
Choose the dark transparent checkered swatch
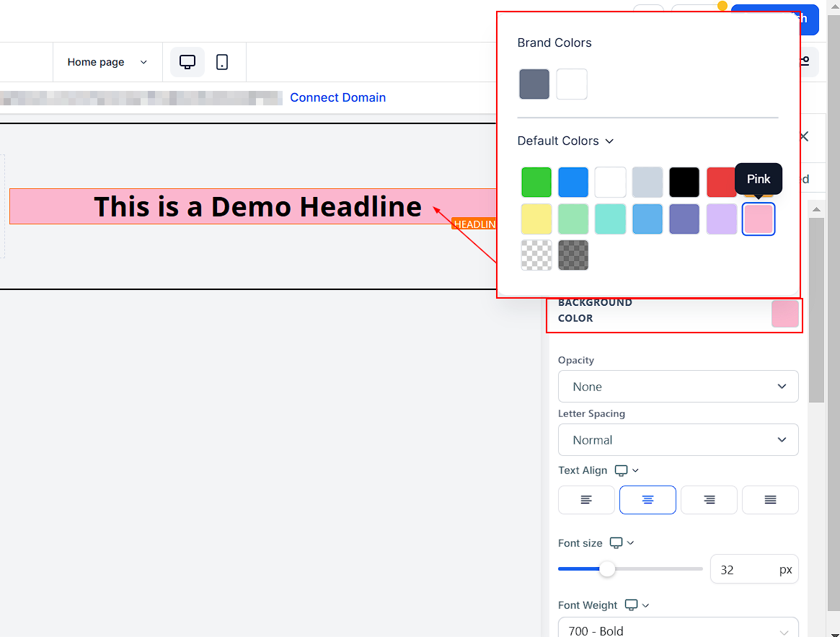573,255
